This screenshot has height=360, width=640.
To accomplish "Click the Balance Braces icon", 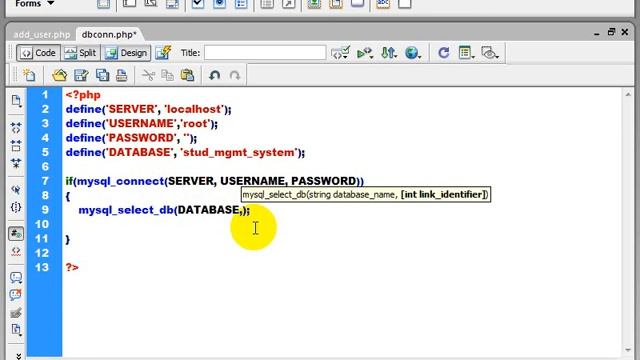I will 16,207.
